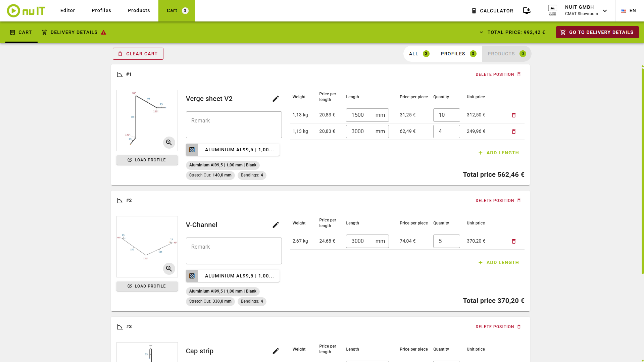Open the Profiles navigation tab
The image size is (644, 362).
(x=101, y=10)
